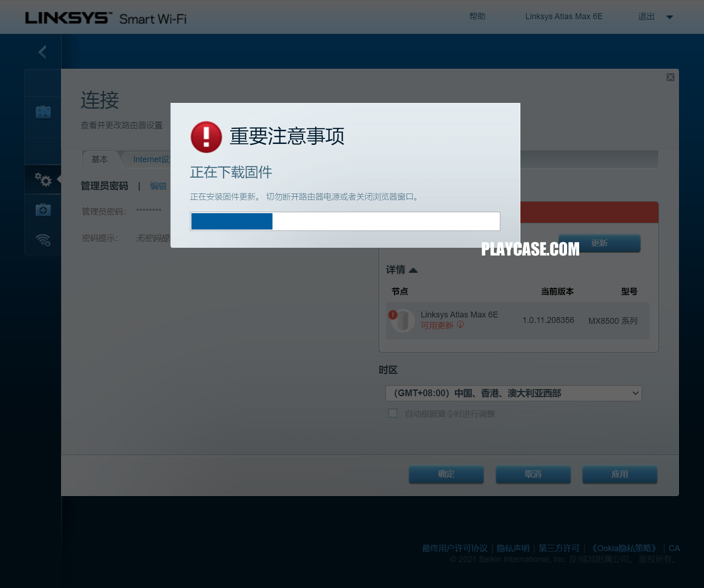Click the red exclamation warning icon in dialog

coord(206,137)
